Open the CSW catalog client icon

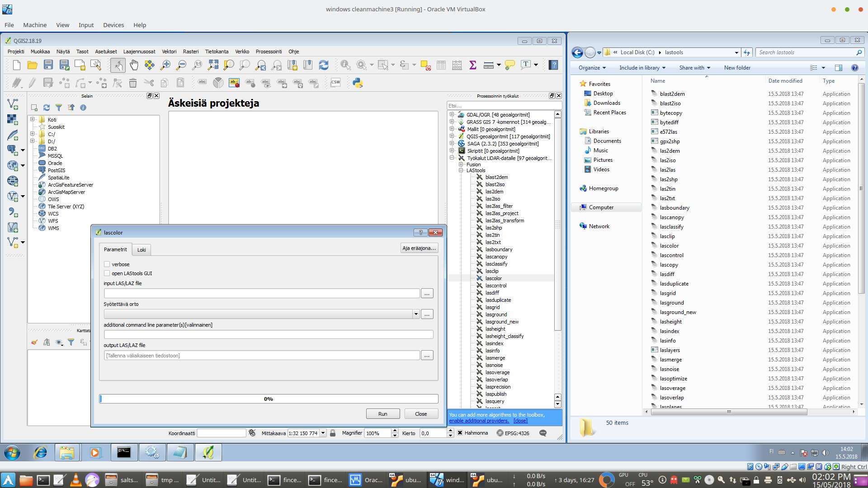(x=335, y=83)
